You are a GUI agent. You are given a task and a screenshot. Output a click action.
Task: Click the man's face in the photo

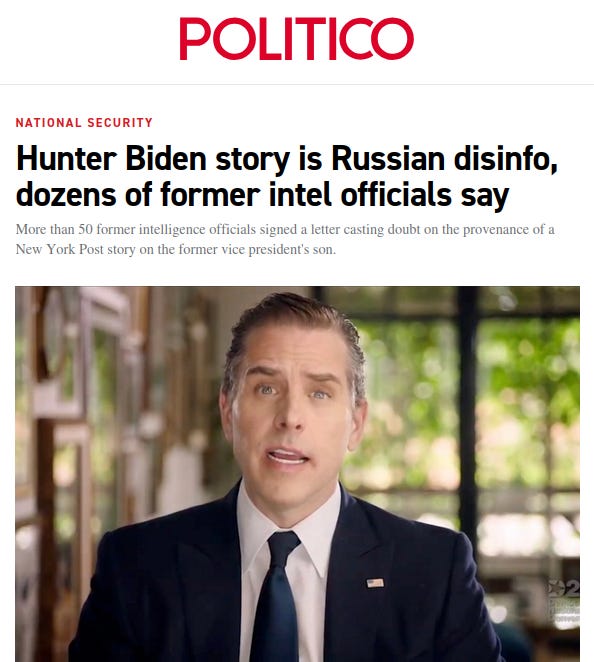point(290,418)
